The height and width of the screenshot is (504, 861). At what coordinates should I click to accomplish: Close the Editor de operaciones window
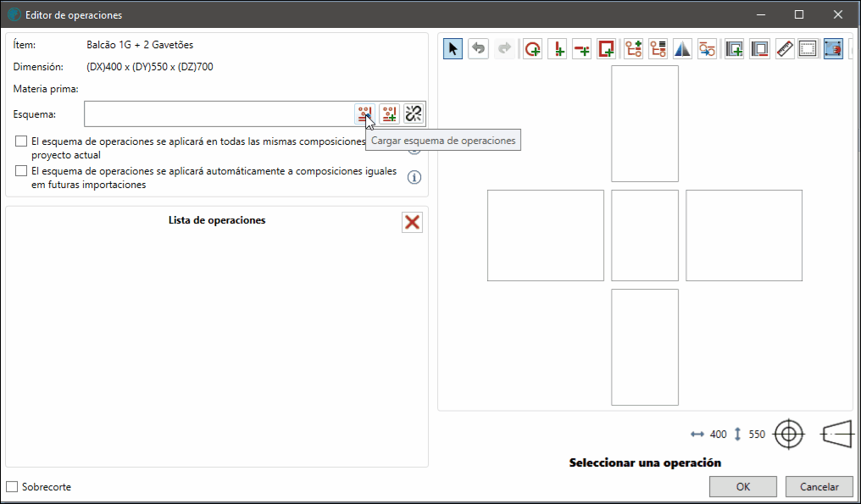[x=838, y=15]
